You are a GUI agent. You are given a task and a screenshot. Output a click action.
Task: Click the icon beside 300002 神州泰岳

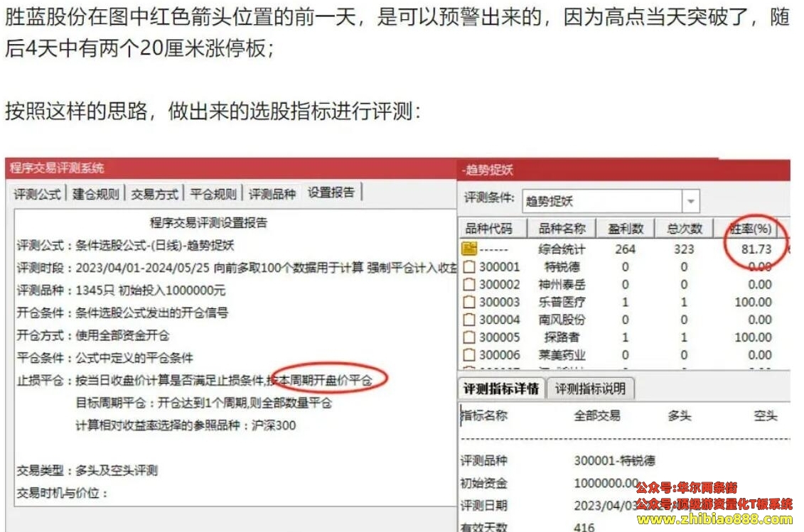[469, 284]
